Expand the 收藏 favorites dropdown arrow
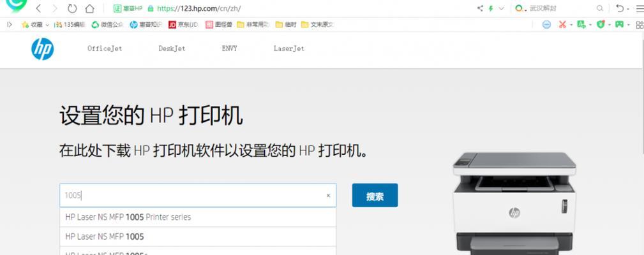Screen dimensions: 644x255 [47, 25]
